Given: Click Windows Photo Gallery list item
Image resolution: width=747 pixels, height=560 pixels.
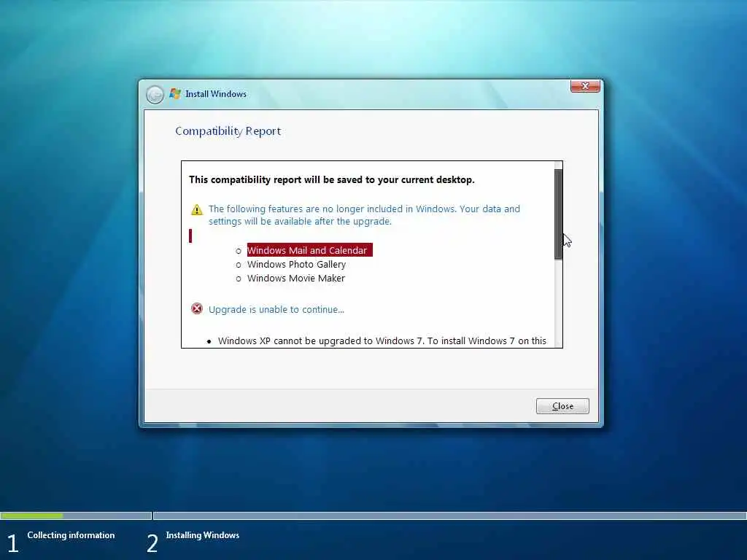Looking at the screenshot, I should [296, 264].
